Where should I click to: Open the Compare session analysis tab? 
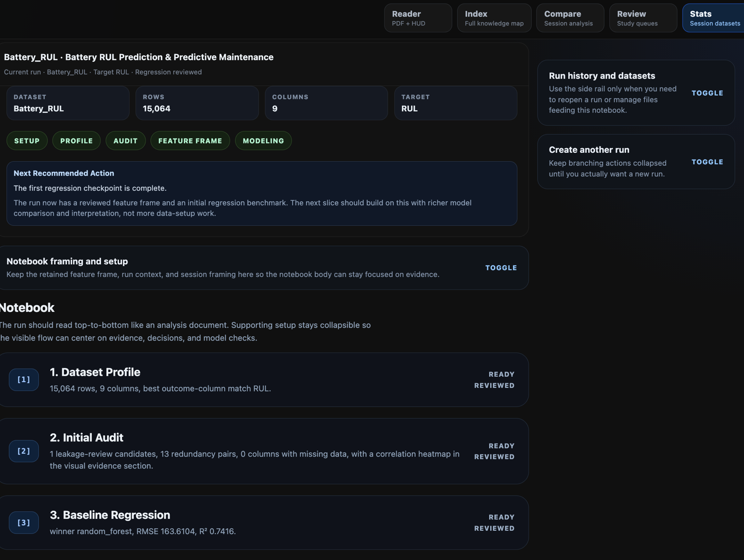click(x=570, y=18)
